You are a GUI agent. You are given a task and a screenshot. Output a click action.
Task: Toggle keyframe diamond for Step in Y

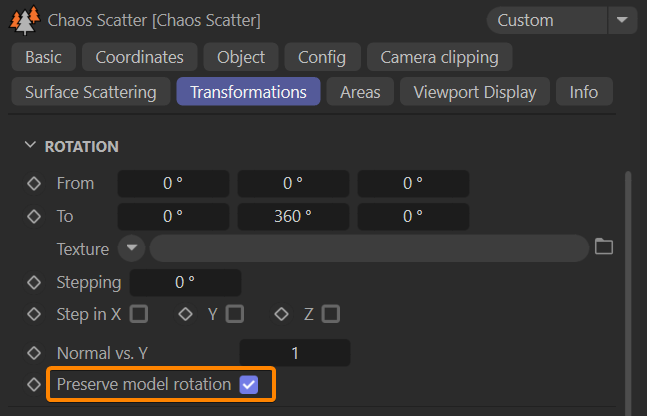pyautogui.click(x=185, y=314)
